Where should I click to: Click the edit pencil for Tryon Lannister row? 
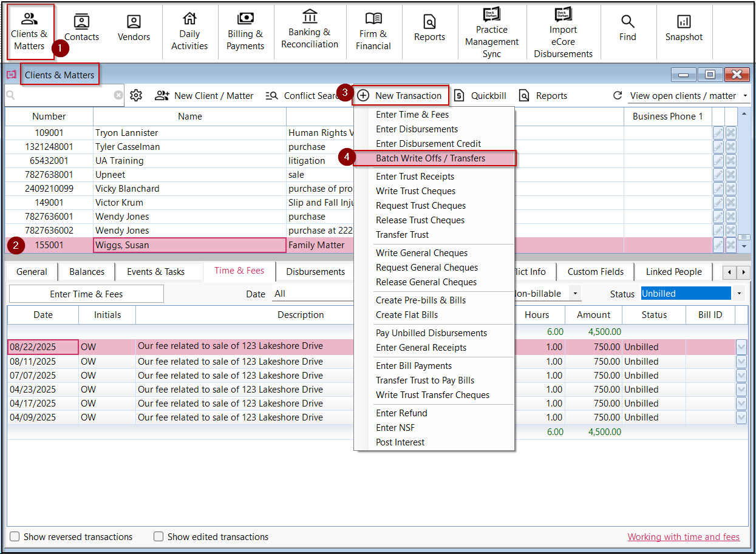click(x=718, y=133)
